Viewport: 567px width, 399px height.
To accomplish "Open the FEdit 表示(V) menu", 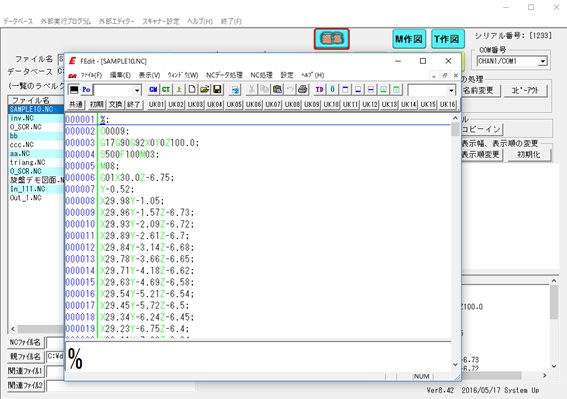I will pyautogui.click(x=149, y=75).
